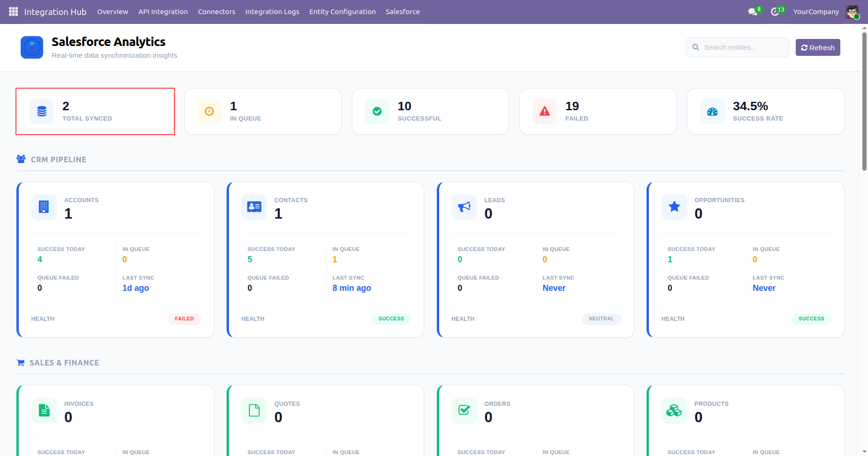The image size is (868, 456).
Task: Click Opportunities "Never" last sync value
Action: click(764, 288)
